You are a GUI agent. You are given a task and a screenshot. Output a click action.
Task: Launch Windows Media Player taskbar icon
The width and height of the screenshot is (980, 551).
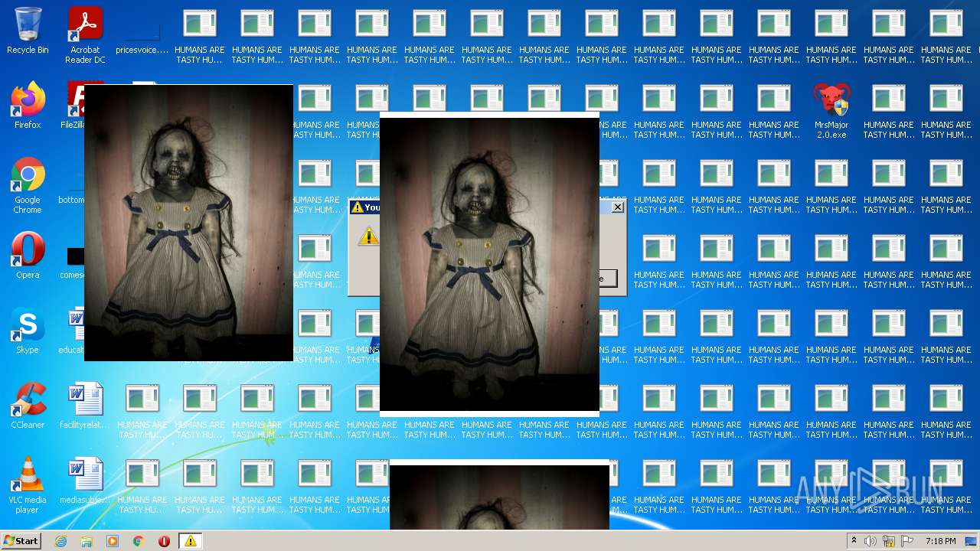coord(113,541)
